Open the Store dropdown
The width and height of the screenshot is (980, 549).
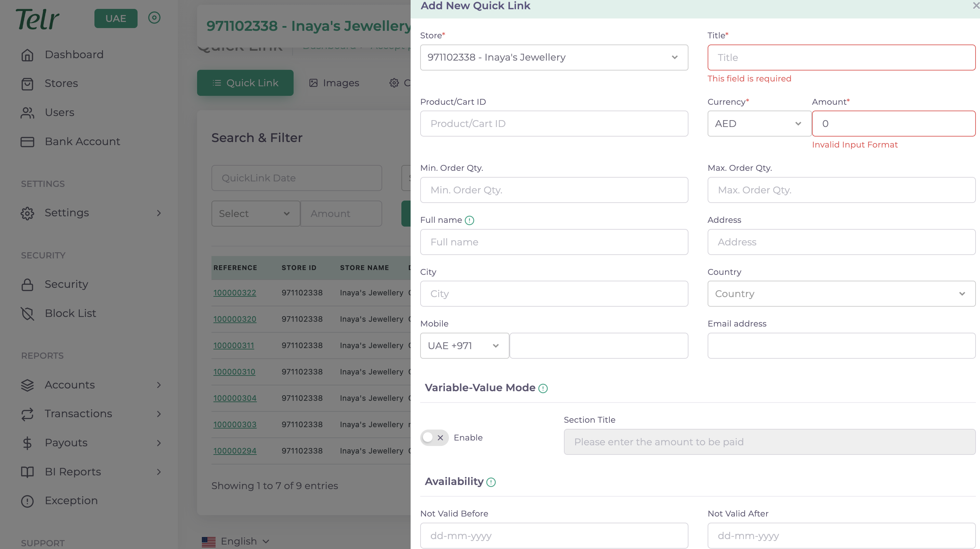554,58
